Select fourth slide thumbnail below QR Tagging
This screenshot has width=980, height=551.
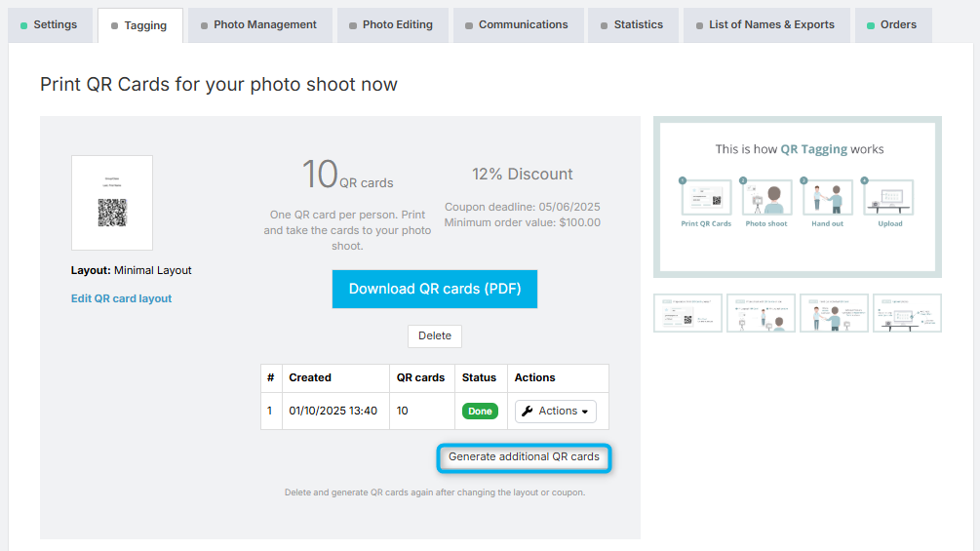(907, 313)
